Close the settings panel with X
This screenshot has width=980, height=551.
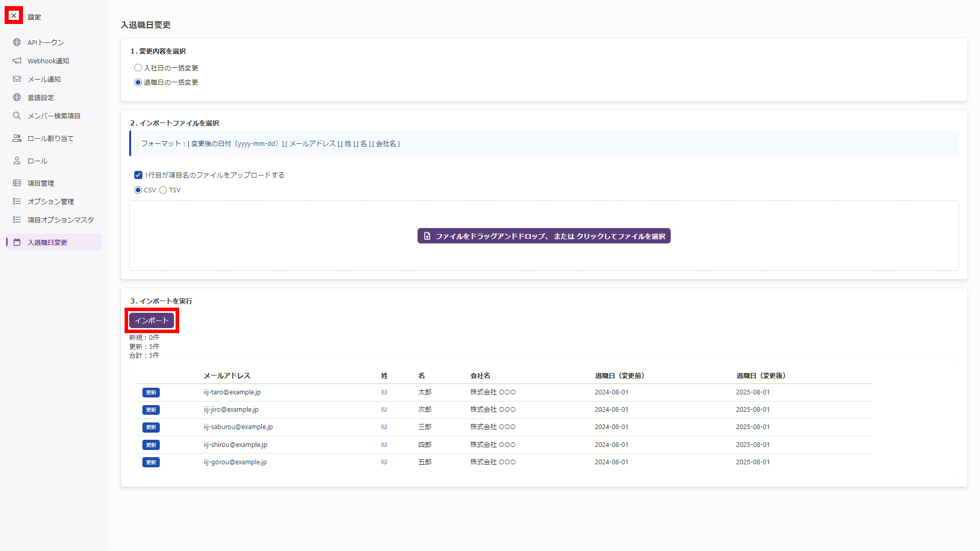pos(14,16)
